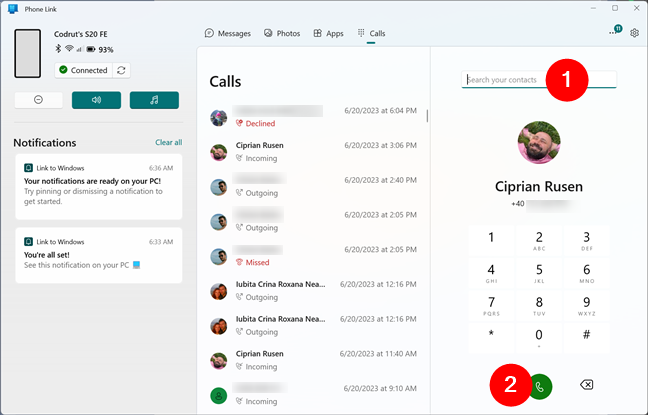The width and height of the screenshot is (648, 415).
Task: Click Ciprian Rusen's large contact photo
Action: (x=539, y=142)
